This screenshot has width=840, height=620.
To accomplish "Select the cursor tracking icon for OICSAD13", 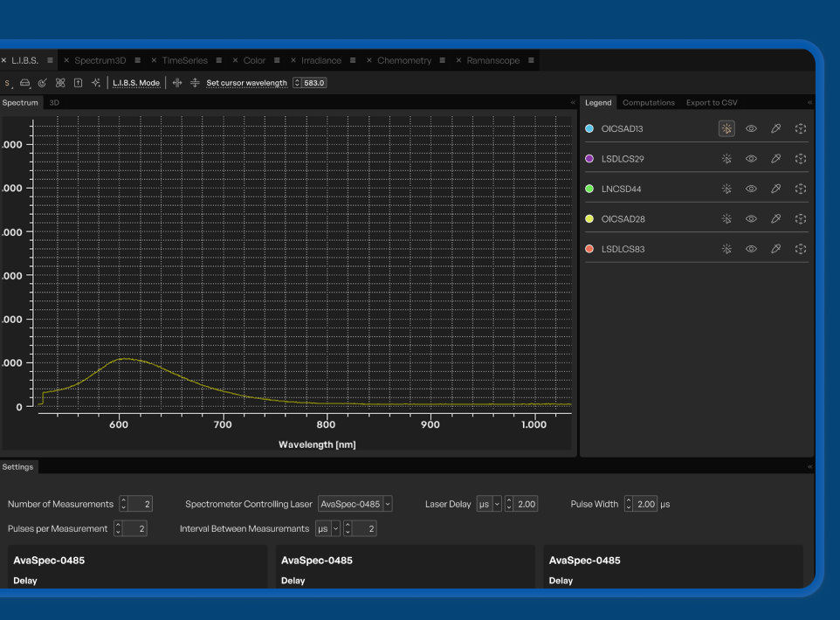I will [726, 128].
